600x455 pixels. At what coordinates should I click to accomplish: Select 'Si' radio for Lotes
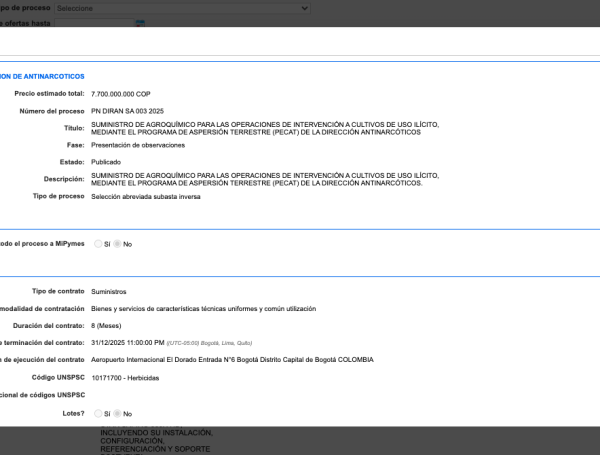coord(98,413)
